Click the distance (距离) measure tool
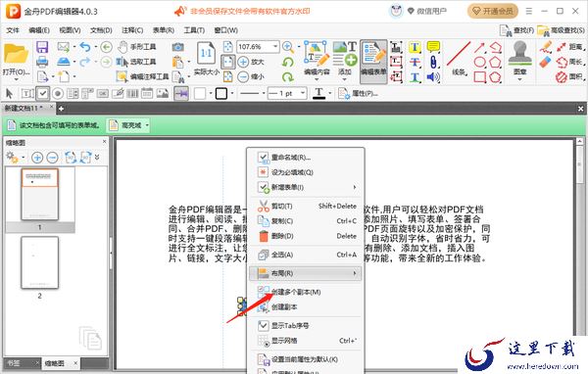Screen dimensions: 588x374 tap(570, 47)
